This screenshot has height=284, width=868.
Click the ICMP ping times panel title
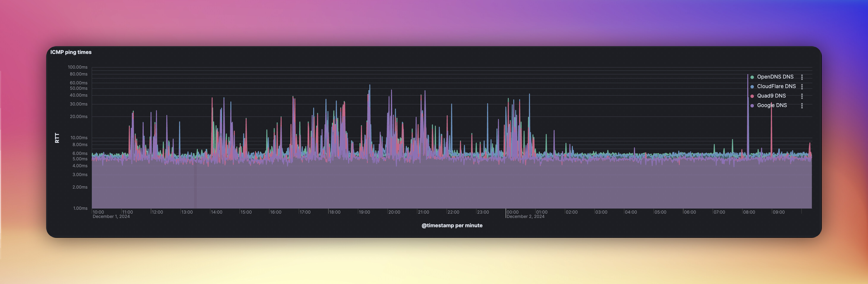point(71,52)
